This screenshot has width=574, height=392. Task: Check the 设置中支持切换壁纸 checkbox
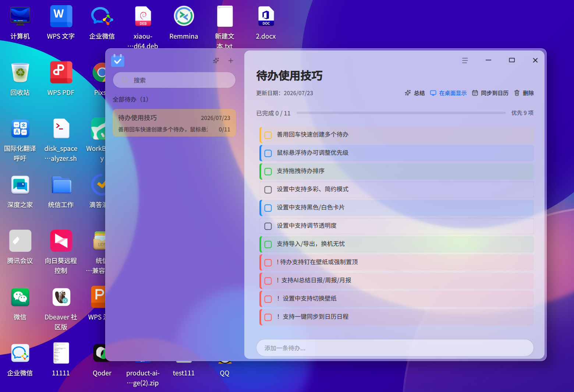click(268, 299)
